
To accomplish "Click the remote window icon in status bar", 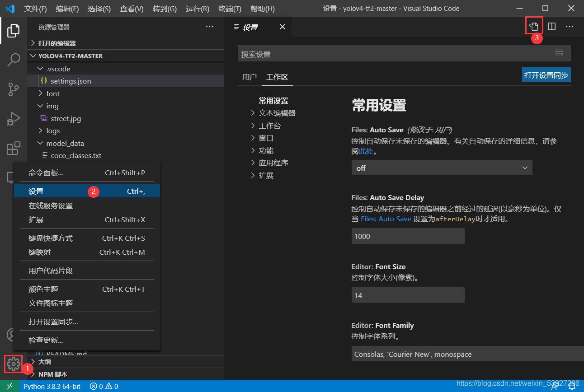I will (9, 386).
